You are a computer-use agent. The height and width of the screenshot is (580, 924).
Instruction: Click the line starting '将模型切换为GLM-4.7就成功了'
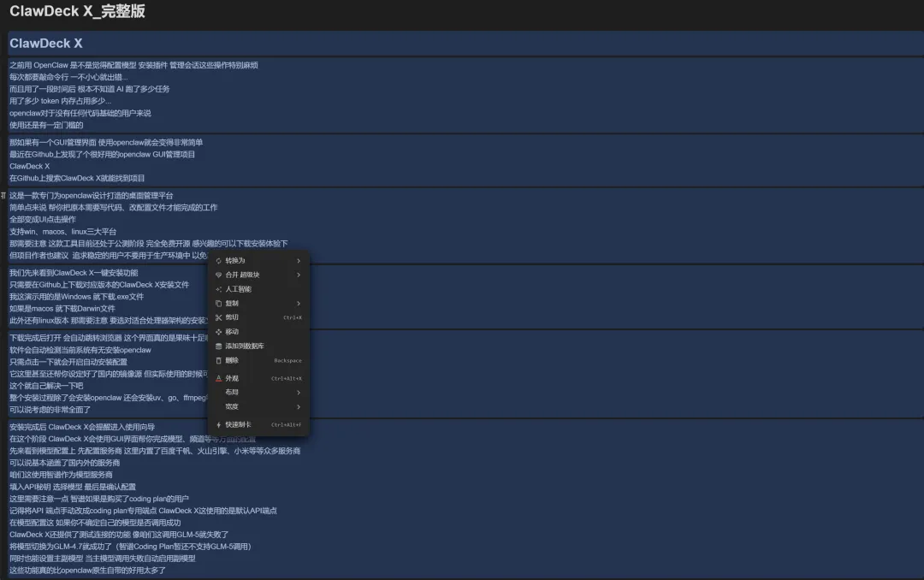[x=130, y=547]
